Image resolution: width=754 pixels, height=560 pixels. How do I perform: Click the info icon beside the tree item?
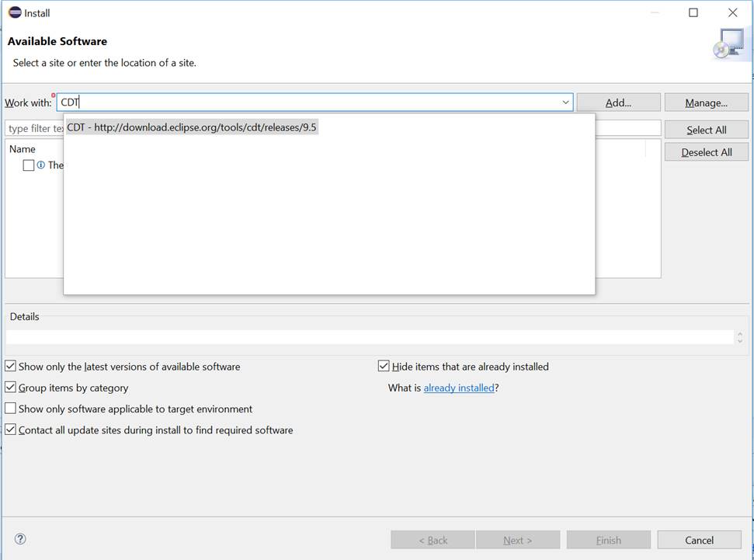tap(40, 165)
